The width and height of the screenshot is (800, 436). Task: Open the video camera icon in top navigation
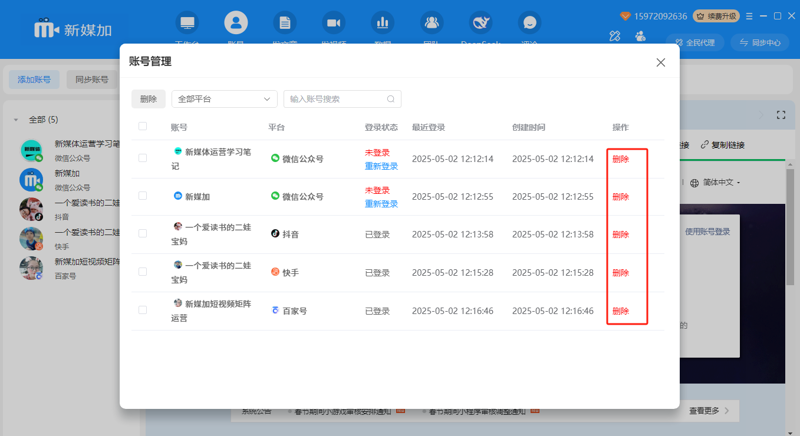[x=334, y=23]
